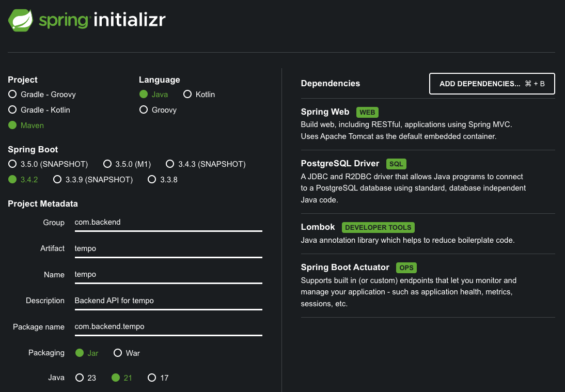The height and width of the screenshot is (392, 565).
Task: Pick Spring Boot 3.5.0 (M1)
Action: click(127, 164)
